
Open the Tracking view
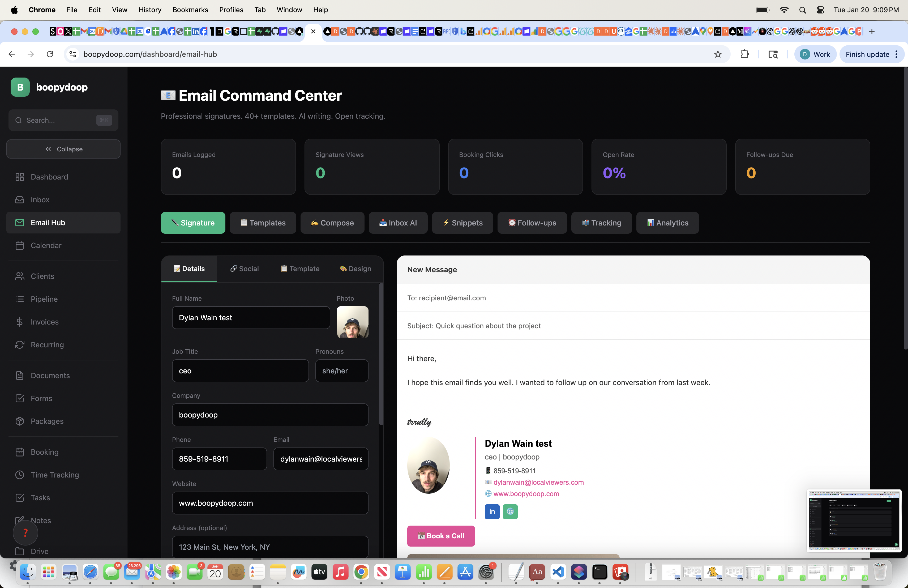[601, 223]
